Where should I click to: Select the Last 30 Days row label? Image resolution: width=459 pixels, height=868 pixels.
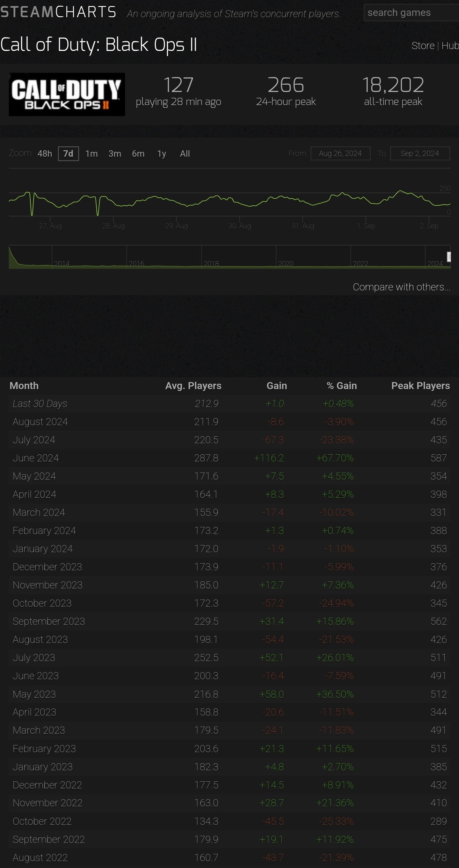pyautogui.click(x=40, y=403)
